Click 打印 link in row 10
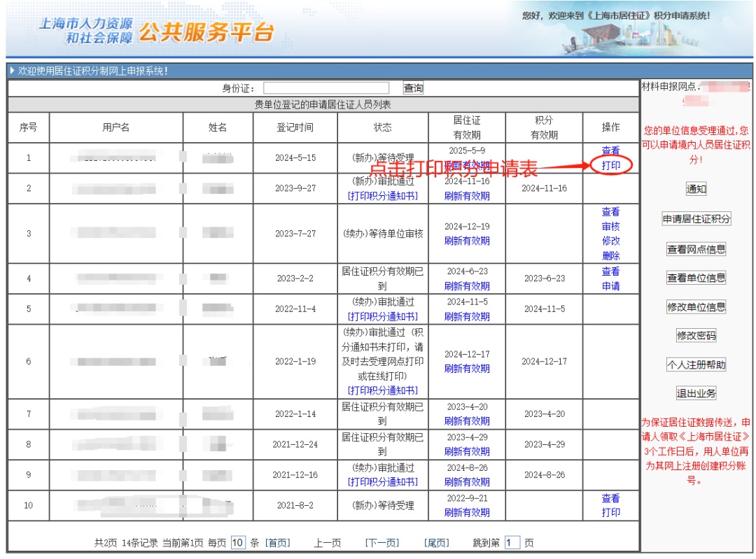 (x=610, y=513)
